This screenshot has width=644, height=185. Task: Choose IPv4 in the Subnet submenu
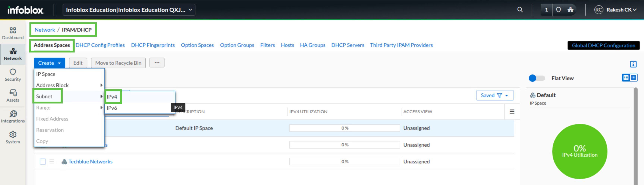click(x=140, y=97)
